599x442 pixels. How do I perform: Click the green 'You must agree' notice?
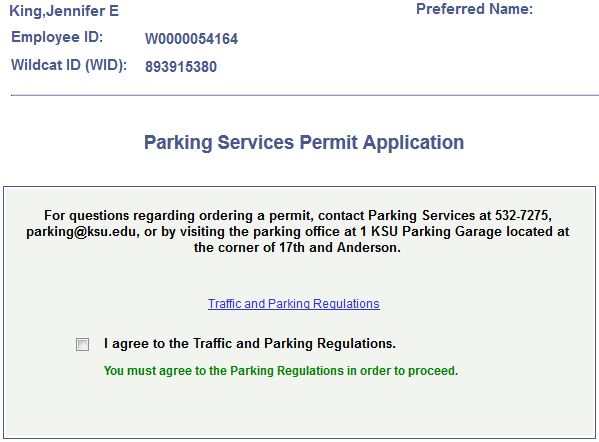tap(281, 371)
